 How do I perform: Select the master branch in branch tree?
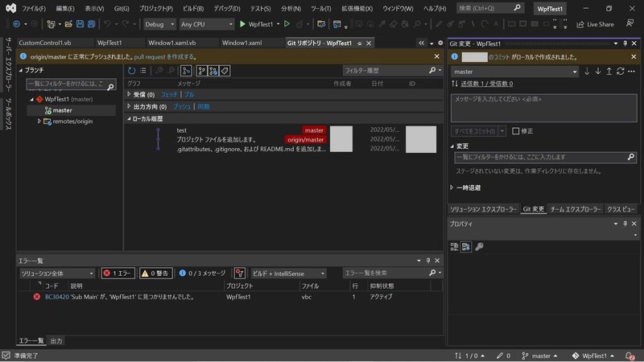pos(63,110)
